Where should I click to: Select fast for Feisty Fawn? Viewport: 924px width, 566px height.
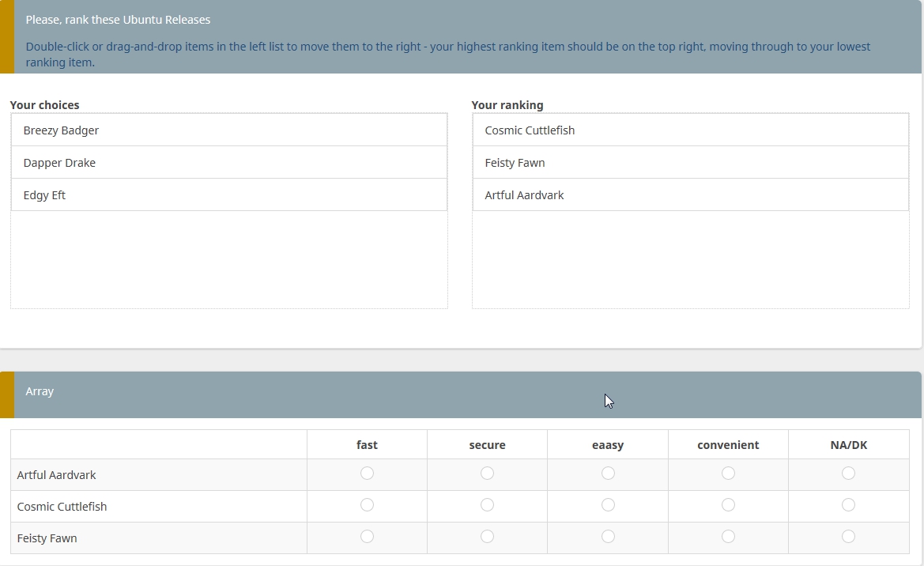tap(367, 537)
